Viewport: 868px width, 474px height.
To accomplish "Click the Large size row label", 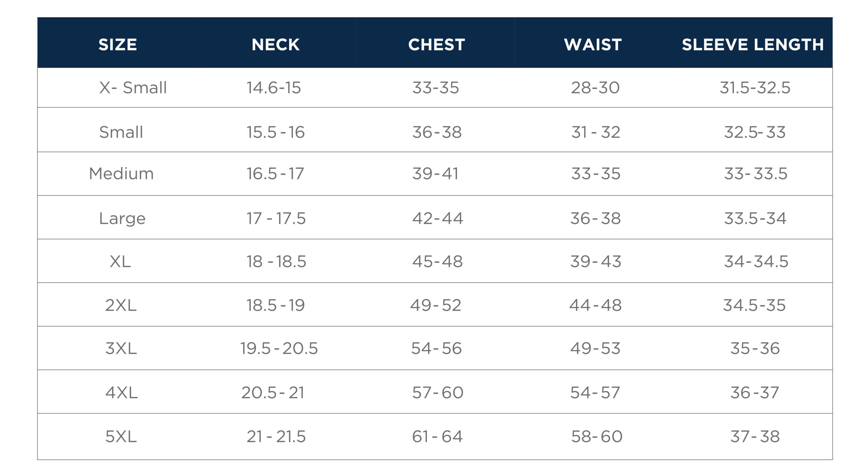I will (122, 218).
